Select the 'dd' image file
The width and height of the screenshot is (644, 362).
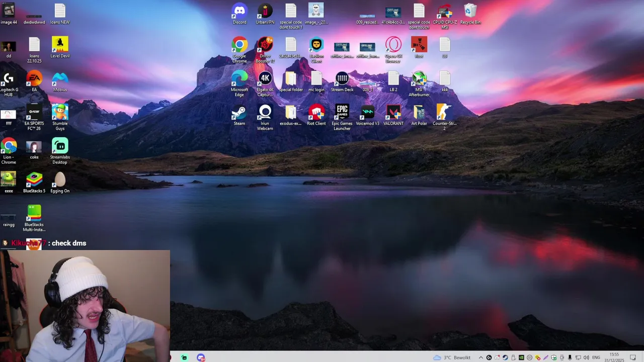pyautogui.click(x=9, y=49)
